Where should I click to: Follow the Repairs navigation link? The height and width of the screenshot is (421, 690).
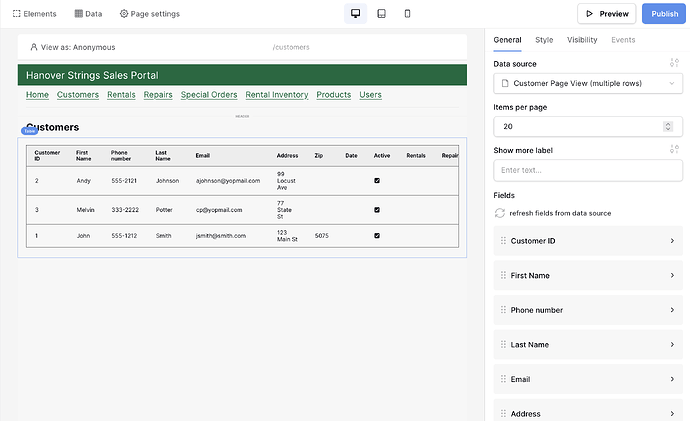158,95
